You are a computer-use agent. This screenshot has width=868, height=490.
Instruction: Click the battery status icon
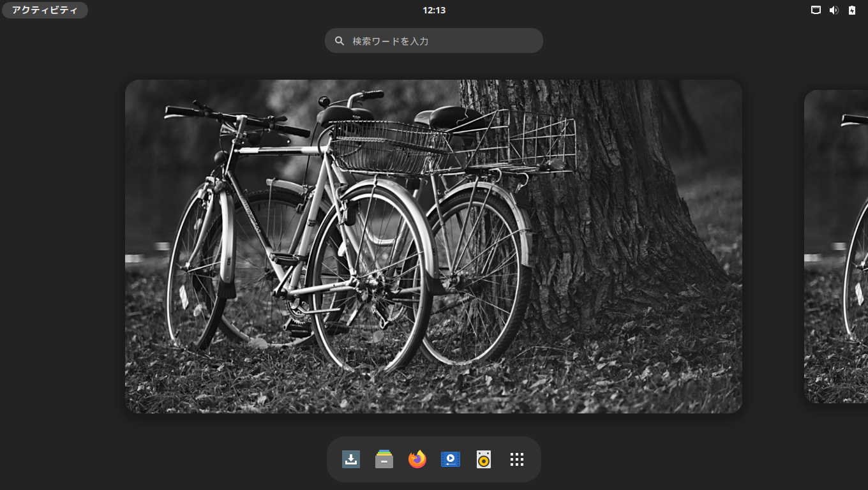851,10
